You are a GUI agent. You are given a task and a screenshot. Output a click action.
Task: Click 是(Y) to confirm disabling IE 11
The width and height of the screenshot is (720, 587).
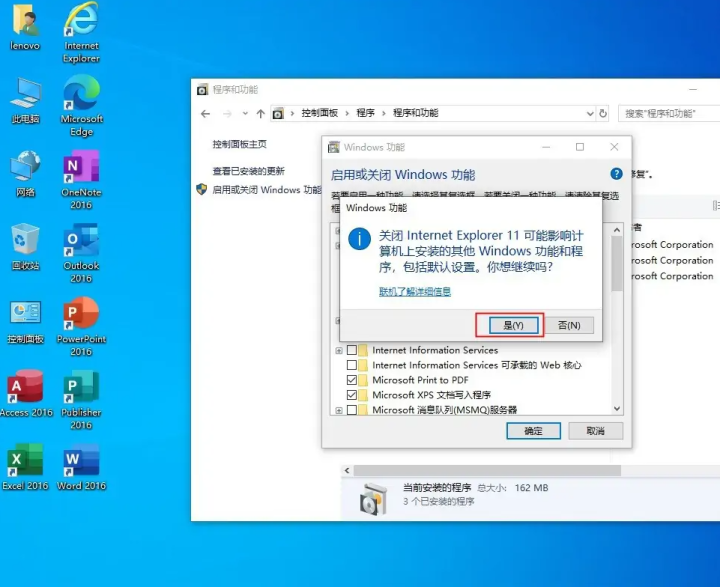(507, 325)
